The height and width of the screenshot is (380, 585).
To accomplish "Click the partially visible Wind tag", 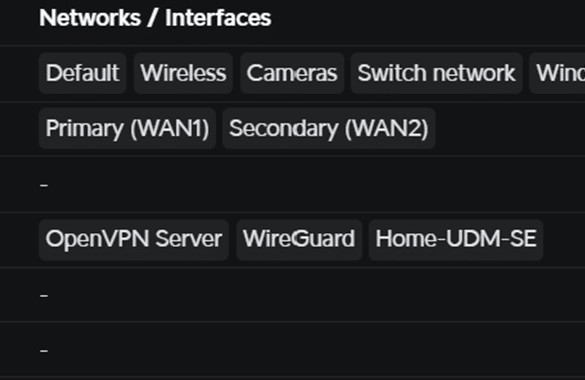I will click(x=557, y=73).
